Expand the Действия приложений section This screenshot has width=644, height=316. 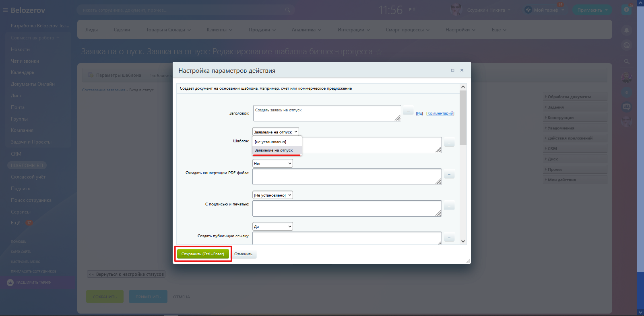point(575,138)
